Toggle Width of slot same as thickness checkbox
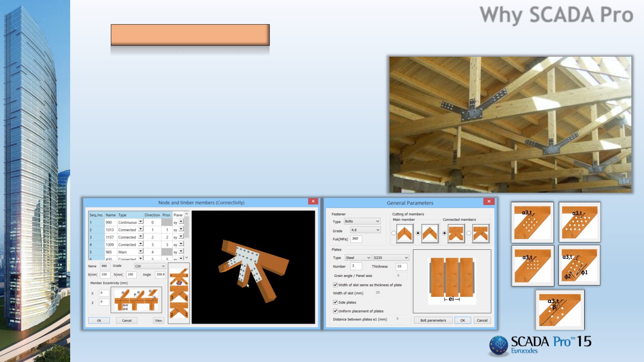This screenshot has height=362, width=644. (x=335, y=285)
